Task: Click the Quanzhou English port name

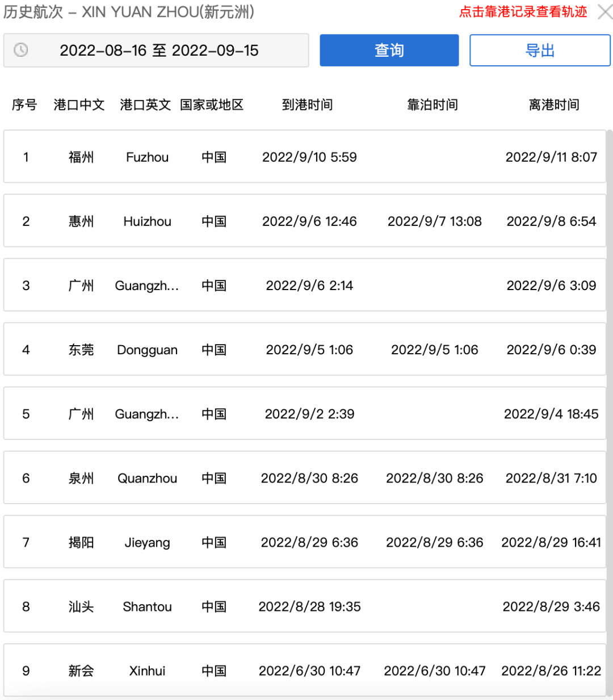Action: tap(147, 478)
